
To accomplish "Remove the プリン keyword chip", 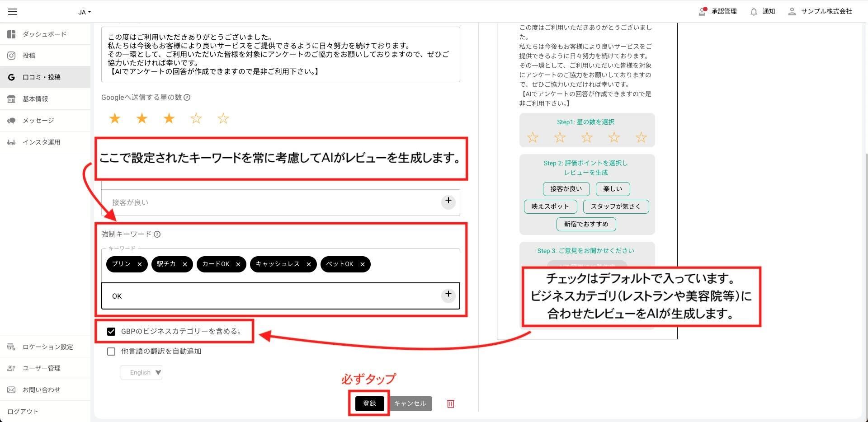I will point(140,264).
